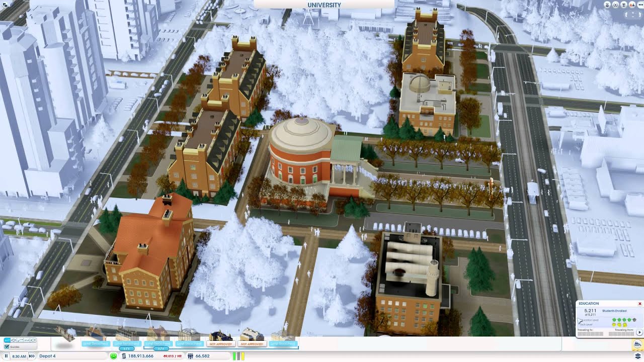Viewport: 644px width, 362px height.
Task: Click the yellow Tech Level rating icons
Action: pyautogui.click(x=619, y=325)
